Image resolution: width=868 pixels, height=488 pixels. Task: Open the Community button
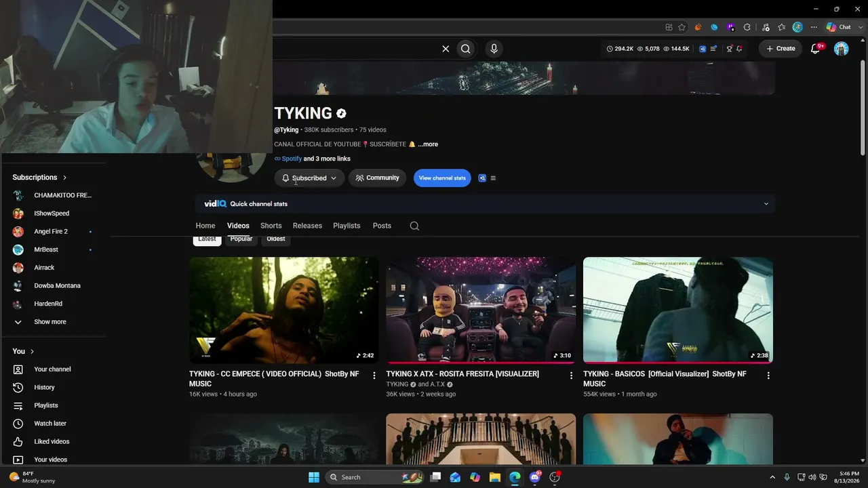tap(377, 178)
